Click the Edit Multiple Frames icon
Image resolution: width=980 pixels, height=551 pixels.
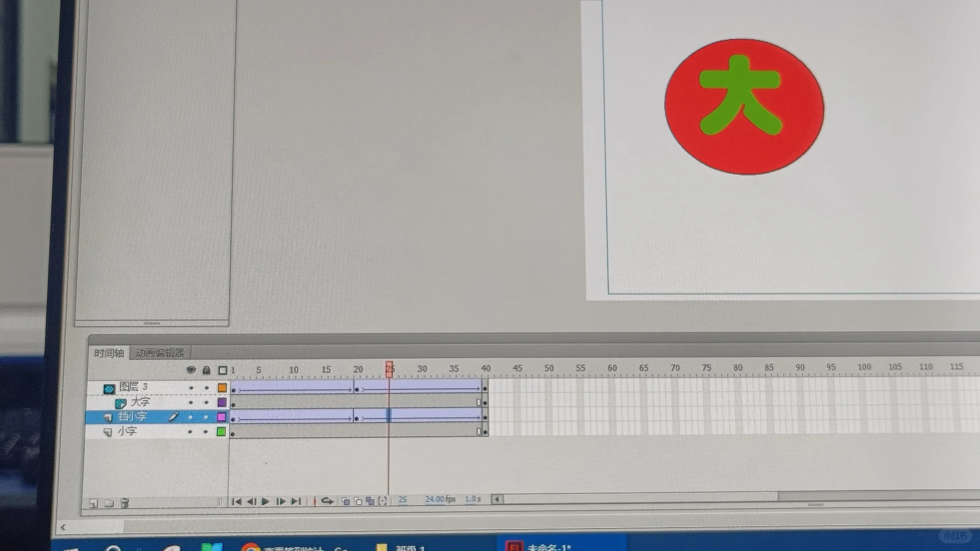coord(371,502)
